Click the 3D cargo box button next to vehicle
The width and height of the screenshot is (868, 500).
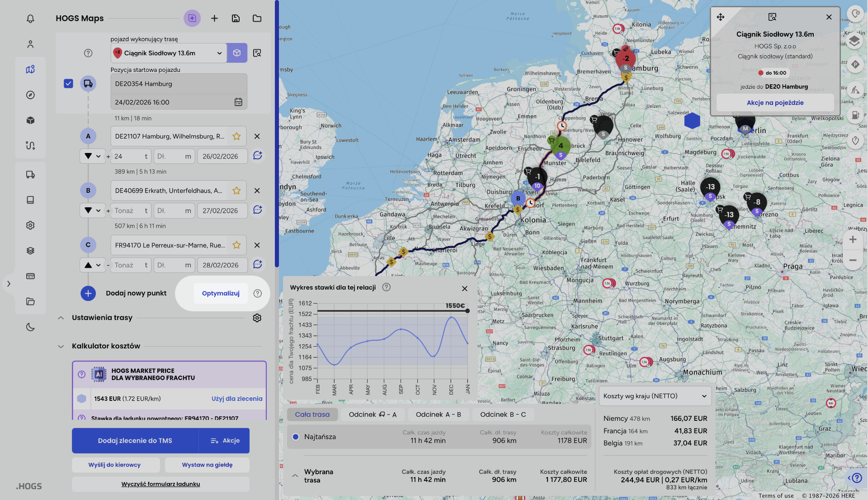(237, 53)
